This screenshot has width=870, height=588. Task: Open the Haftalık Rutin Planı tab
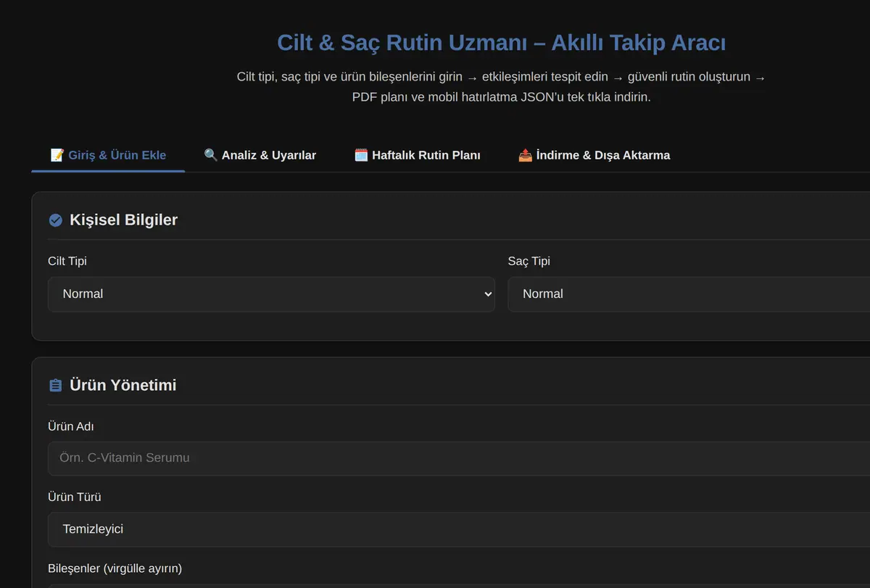click(418, 155)
